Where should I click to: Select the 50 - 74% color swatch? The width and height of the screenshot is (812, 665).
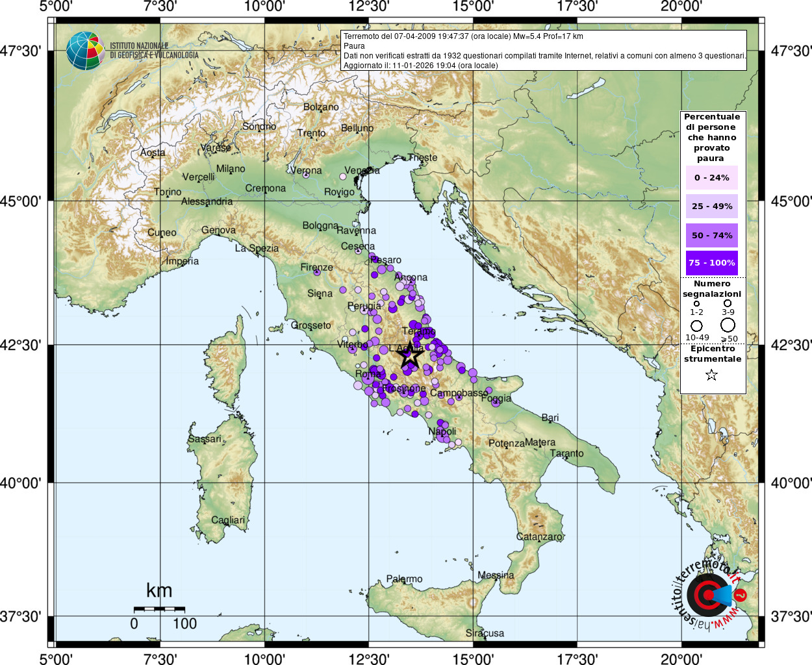(x=711, y=235)
